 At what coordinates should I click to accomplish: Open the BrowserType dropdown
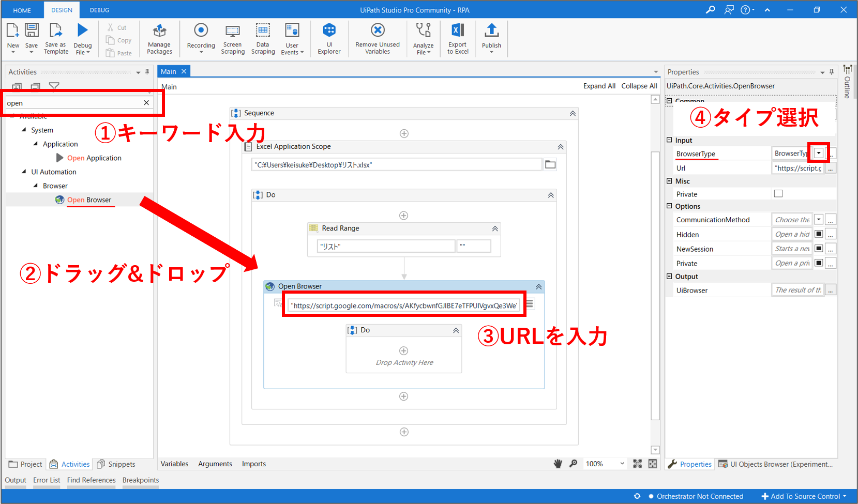(x=819, y=153)
